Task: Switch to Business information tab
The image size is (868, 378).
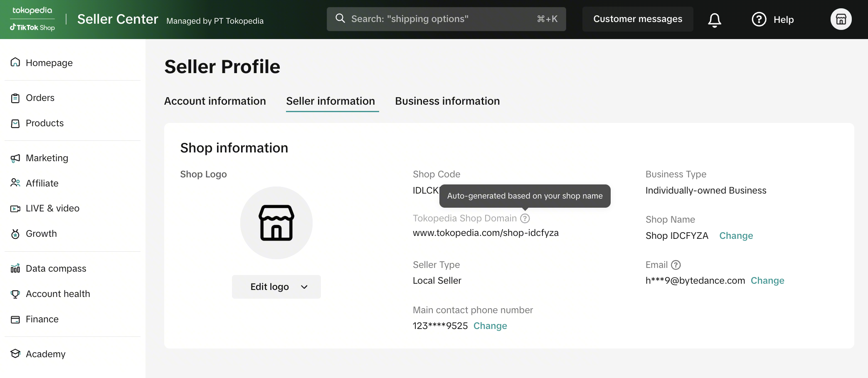Action: coord(447,101)
